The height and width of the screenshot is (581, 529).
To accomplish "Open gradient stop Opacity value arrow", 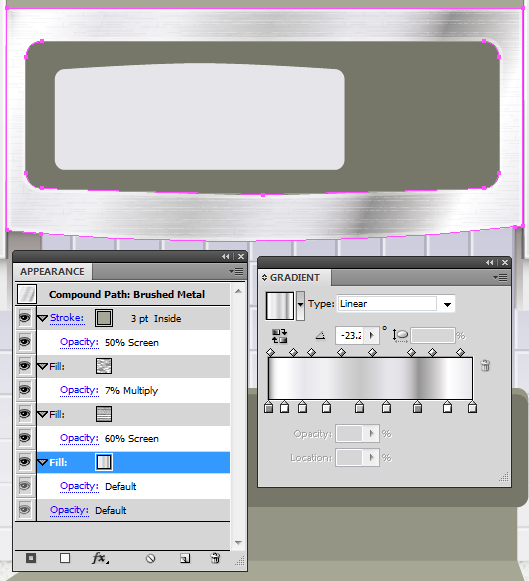I will pos(372,434).
